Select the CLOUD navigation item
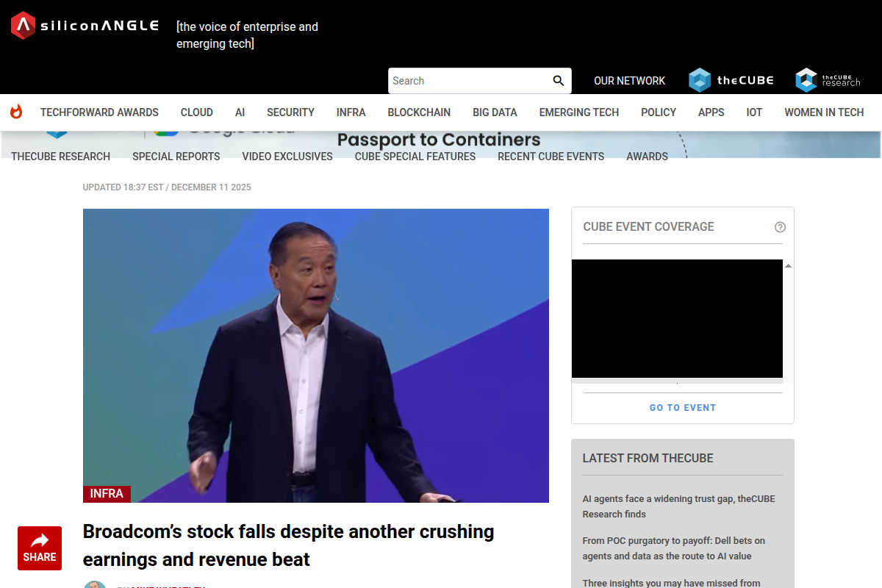Viewport: 882px width, 588px height. [x=197, y=112]
